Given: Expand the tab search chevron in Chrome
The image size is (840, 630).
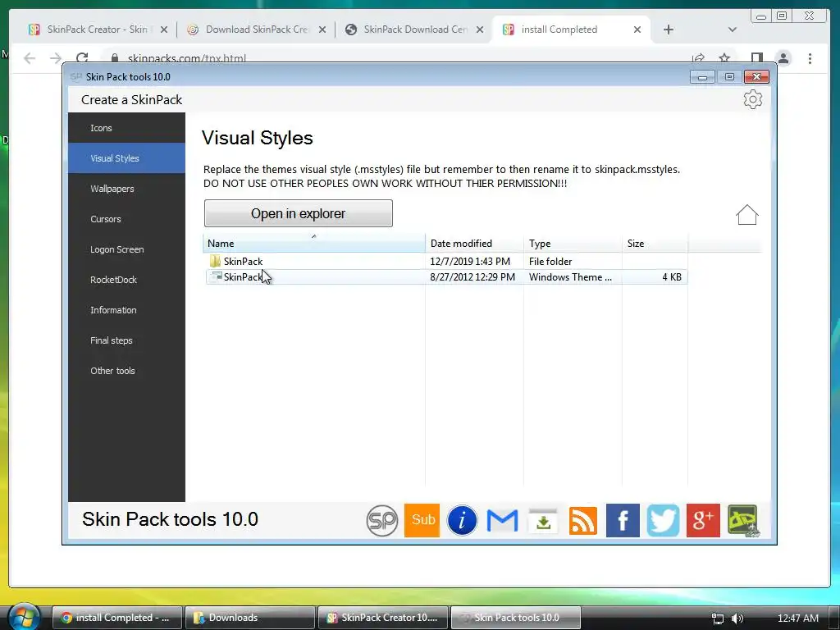Looking at the screenshot, I should tap(733, 30).
